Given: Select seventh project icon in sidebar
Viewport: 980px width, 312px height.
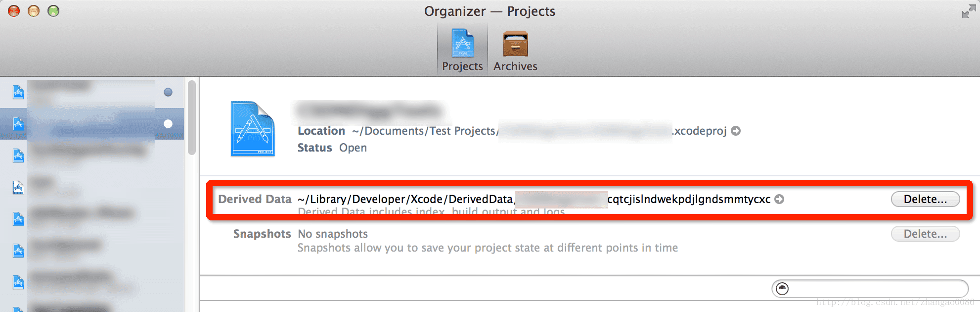Looking at the screenshot, I should tap(18, 282).
